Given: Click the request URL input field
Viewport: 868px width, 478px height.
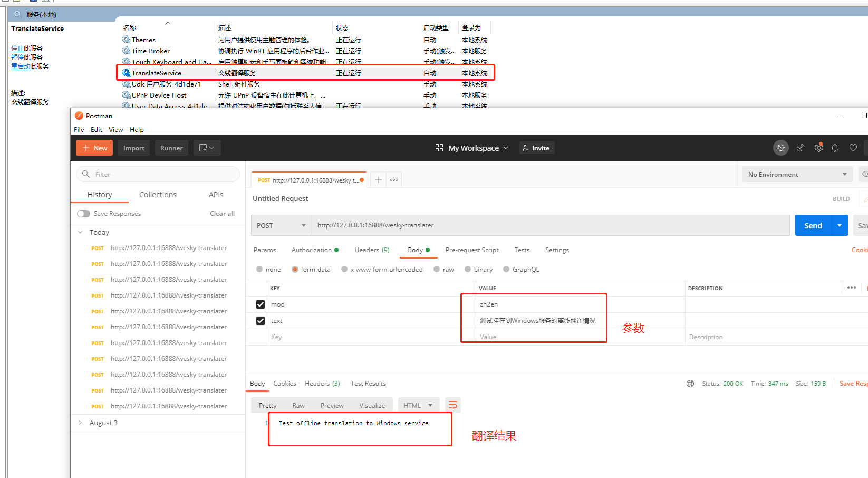Looking at the screenshot, I should pyautogui.click(x=551, y=225).
